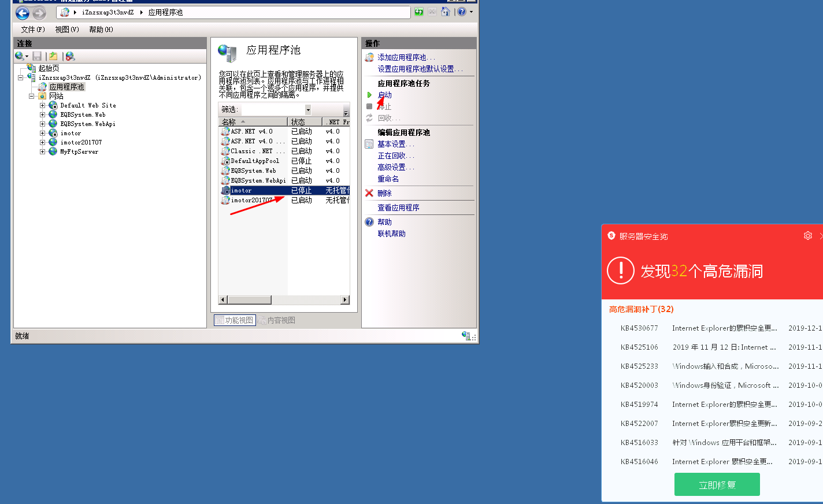Click the up-folder icon in Connections toolbar
Screen dimensions: 823x504
tap(53, 56)
